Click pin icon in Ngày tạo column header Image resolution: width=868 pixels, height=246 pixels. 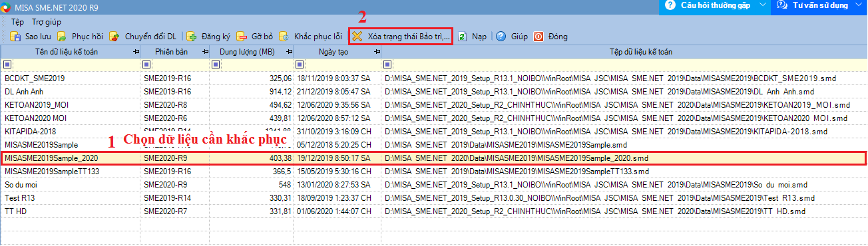coord(378,52)
